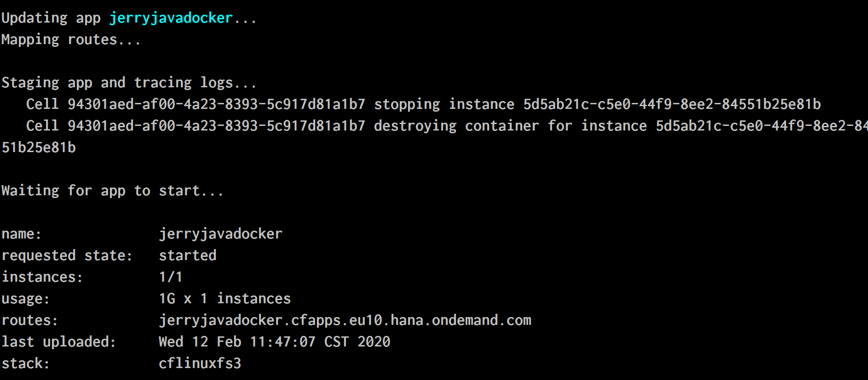
Task: Click the 'last uploaded:' label
Action: point(58,342)
